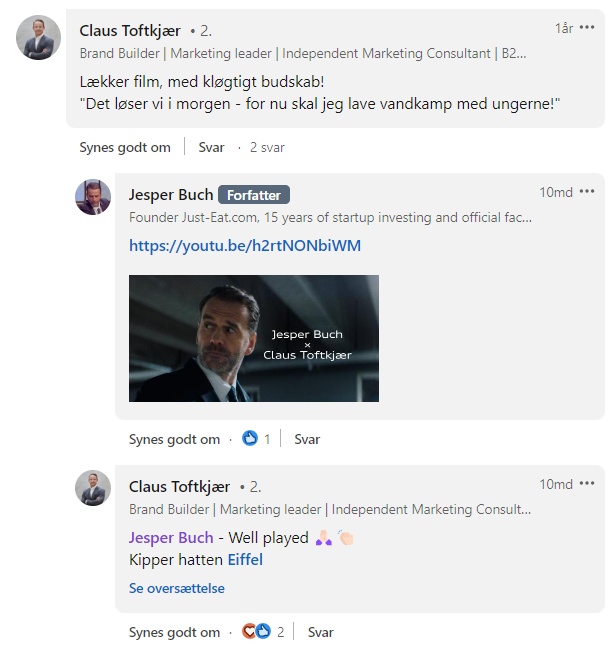This screenshot has height=658, width=610.
Task: Click the '1år' timestamp on the top comment
Action: [x=564, y=28]
